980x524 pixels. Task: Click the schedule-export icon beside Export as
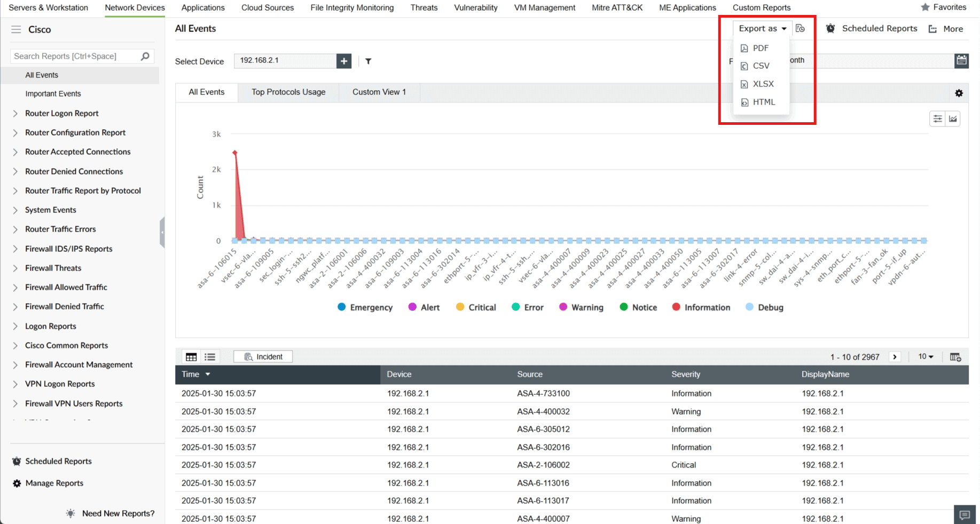click(800, 28)
